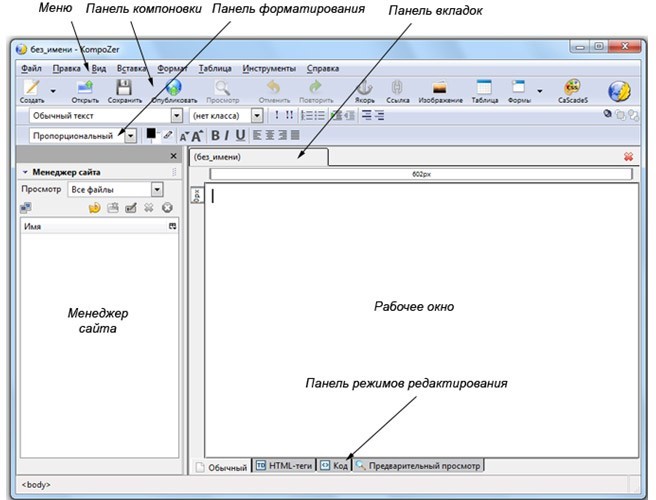Open the Инструменты menu
656x500 pixels.
(269, 68)
